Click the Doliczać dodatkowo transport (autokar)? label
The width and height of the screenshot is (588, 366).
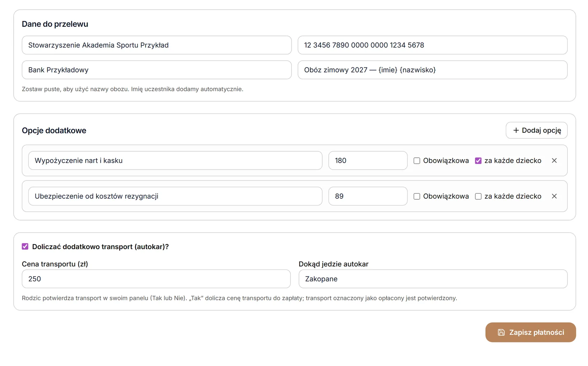click(100, 247)
